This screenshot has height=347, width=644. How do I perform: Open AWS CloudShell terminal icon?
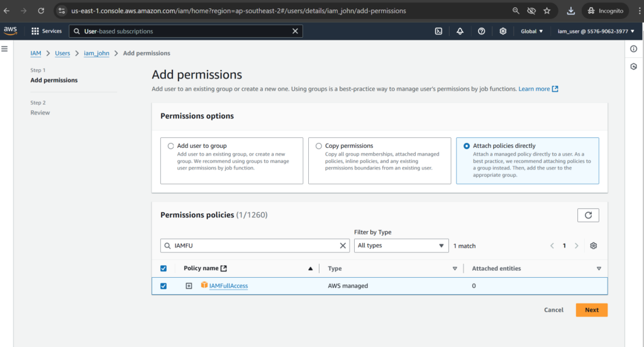(x=439, y=31)
